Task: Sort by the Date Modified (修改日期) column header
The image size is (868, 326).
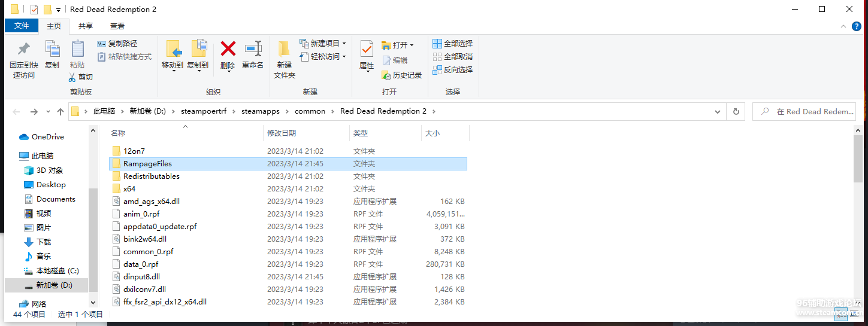Action: coord(282,133)
